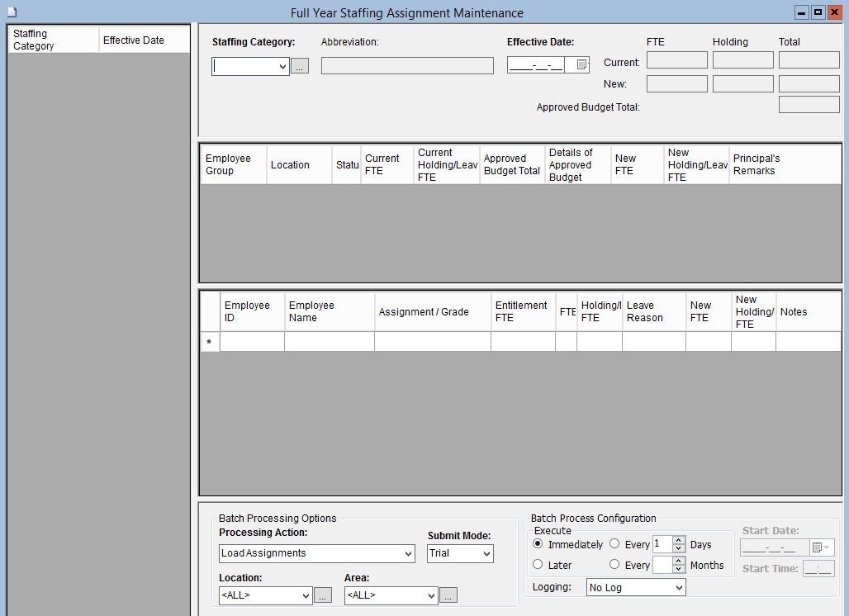The image size is (849, 616).
Task: Click the new row Employee Name cell
Action: [x=330, y=342]
